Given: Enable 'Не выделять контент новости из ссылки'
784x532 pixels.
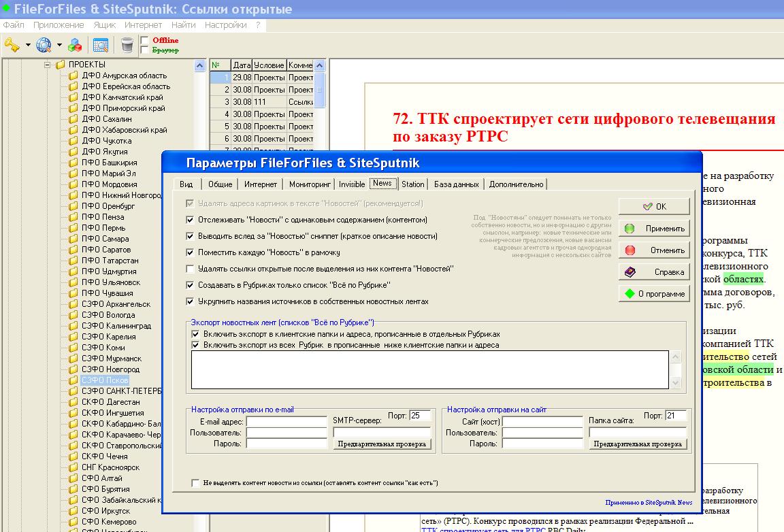Looking at the screenshot, I should pyautogui.click(x=195, y=483).
